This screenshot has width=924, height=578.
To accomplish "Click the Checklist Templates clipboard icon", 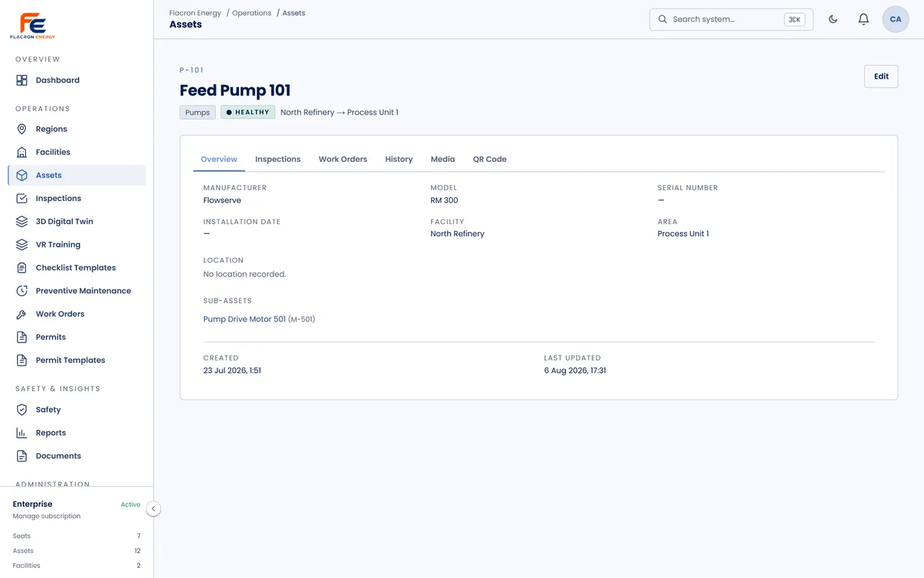I will 22,268.
